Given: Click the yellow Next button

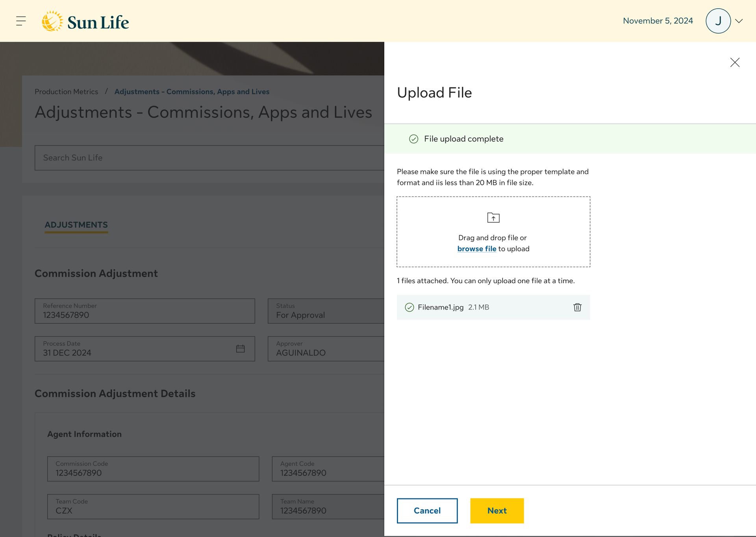Looking at the screenshot, I should coord(497,511).
